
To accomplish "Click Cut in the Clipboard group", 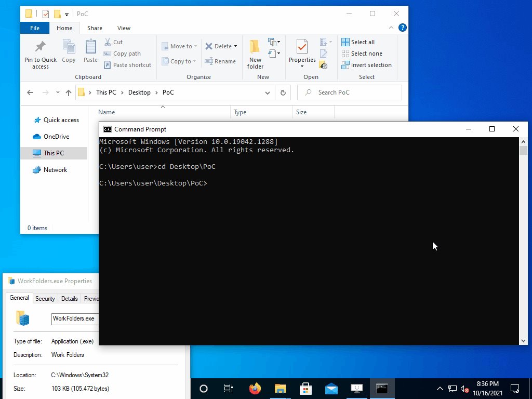I will tap(113, 42).
